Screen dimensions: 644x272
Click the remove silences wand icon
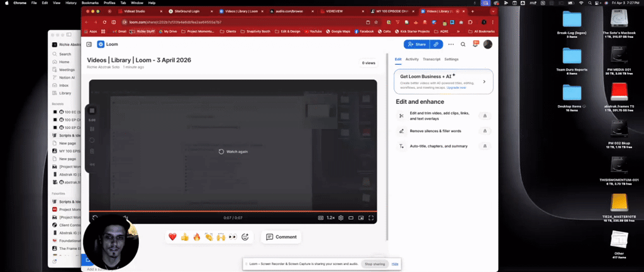401,131
